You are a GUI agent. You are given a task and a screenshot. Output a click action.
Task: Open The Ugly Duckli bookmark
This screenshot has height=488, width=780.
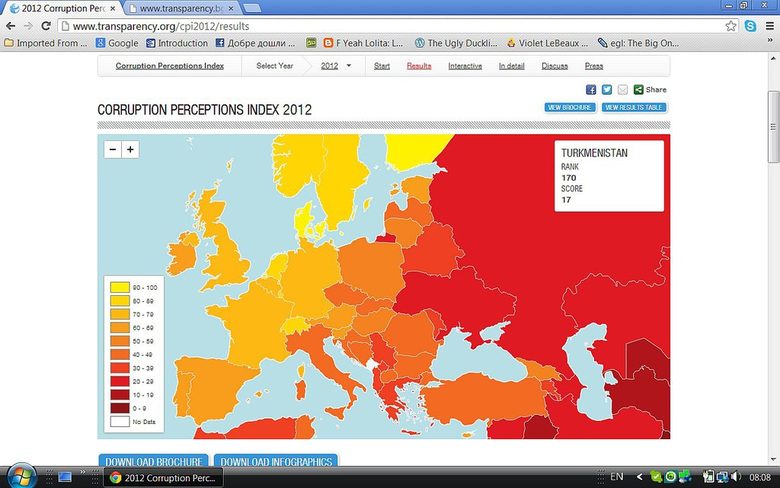(x=456, y=43)
